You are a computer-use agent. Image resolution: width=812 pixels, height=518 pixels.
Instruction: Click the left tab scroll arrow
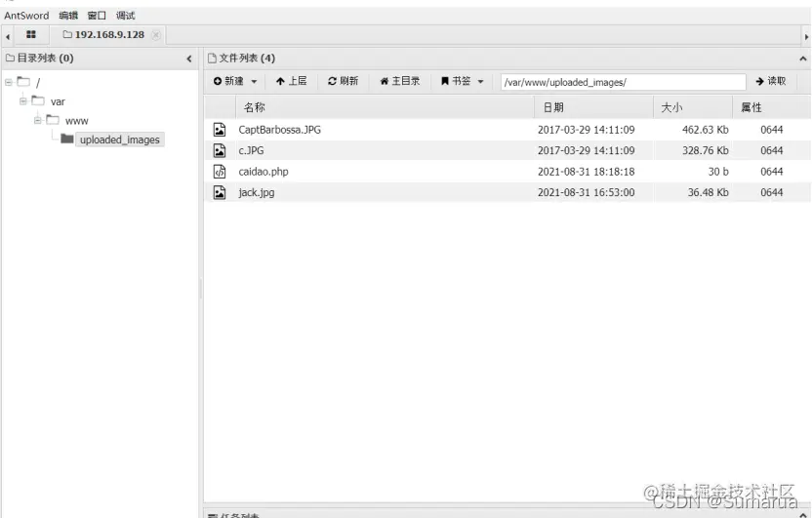click(x=7, y=37)
